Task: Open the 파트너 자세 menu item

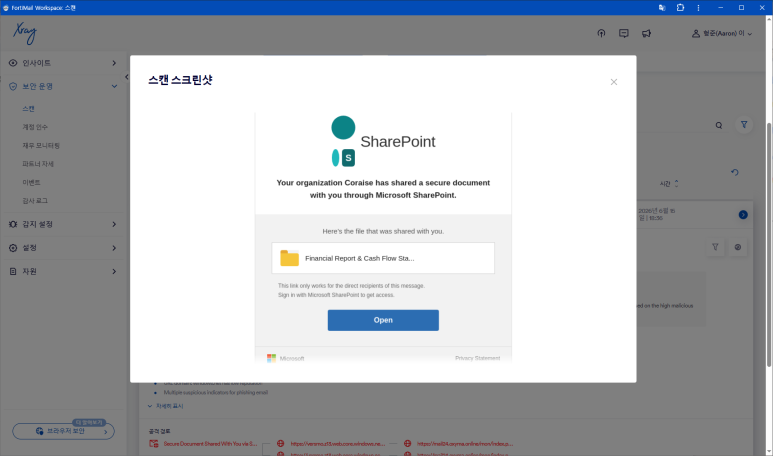Action: point(38,164)
